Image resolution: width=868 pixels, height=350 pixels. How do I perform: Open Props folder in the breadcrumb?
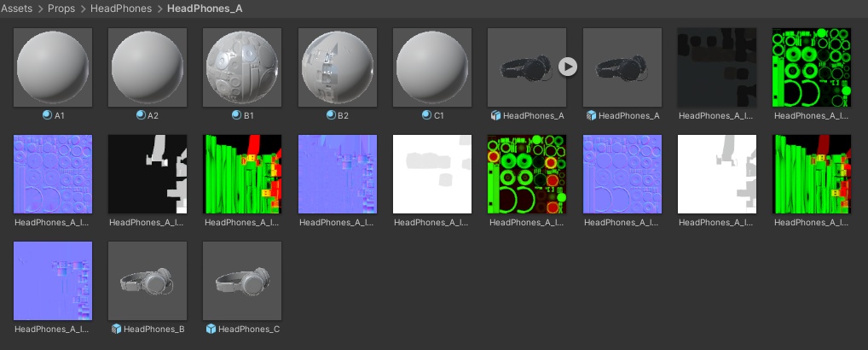pyautogui.click(x=62, y=9)
